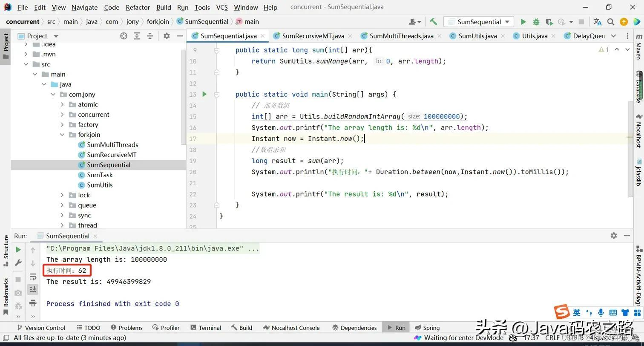Hide the Project panel

coord(180,36)
